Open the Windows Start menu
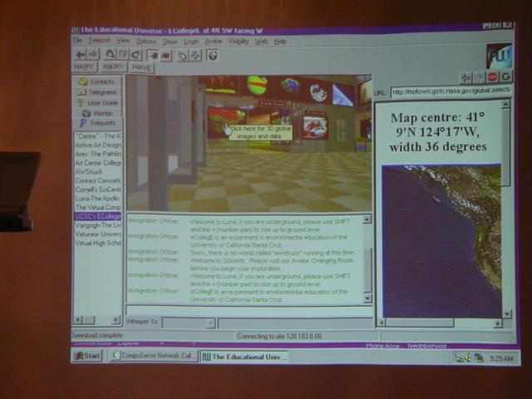Screen dimensions: 532x399 pos(87,356)
